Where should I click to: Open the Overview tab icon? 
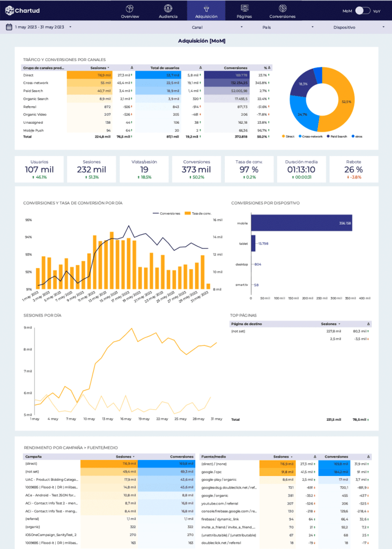(130, 9)
